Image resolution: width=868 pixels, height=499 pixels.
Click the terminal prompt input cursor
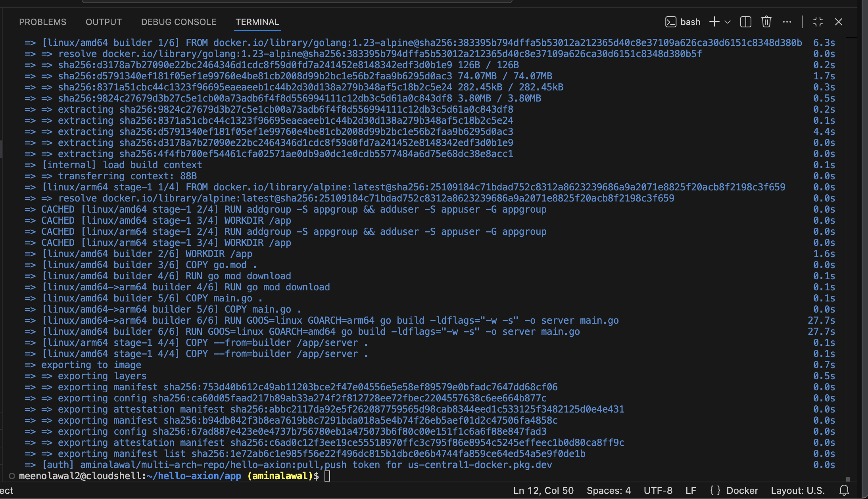327,476
